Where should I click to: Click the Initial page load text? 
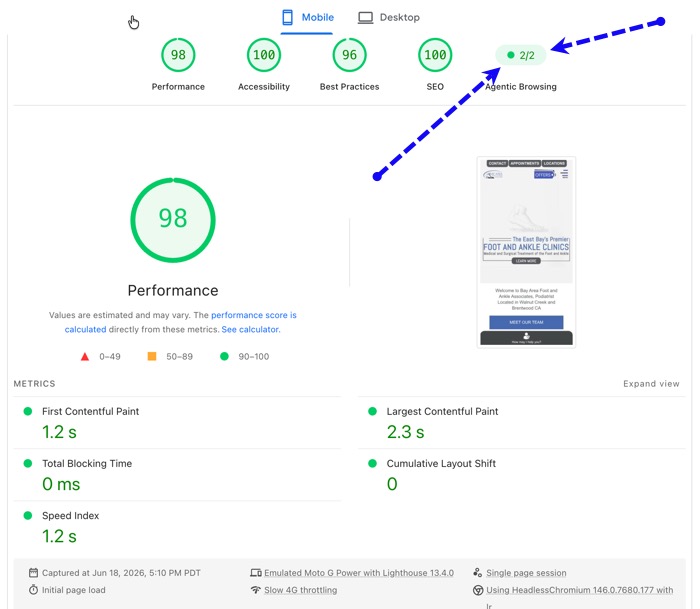point(74,590)
